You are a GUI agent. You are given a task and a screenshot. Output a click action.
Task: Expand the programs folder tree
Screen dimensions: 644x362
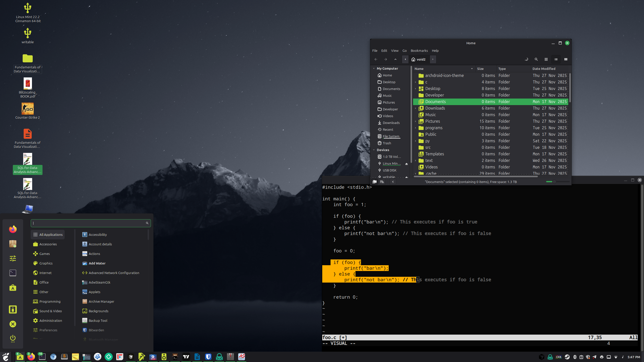[x=416, y=128]
